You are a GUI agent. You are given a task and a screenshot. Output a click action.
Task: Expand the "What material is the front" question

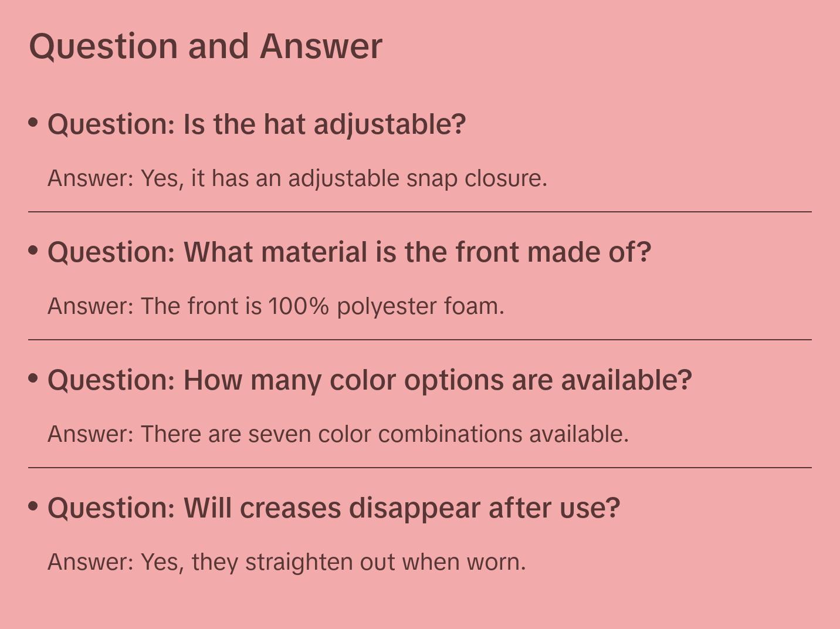point(349,252)
